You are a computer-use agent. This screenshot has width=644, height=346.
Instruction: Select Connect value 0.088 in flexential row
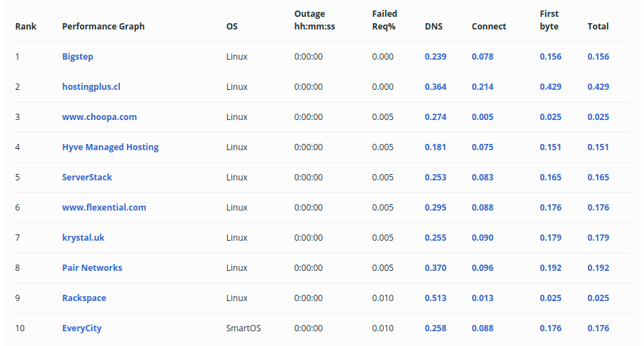coord(483,208)
